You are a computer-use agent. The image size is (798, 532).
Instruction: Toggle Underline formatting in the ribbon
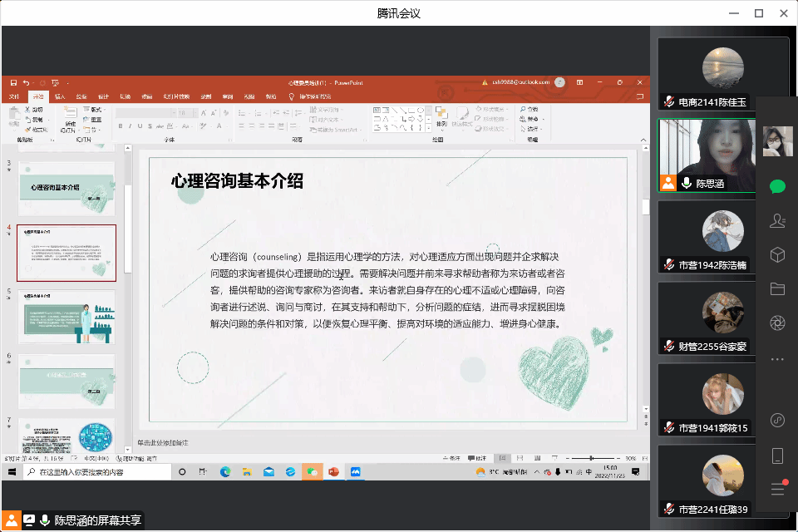[140, 126]
